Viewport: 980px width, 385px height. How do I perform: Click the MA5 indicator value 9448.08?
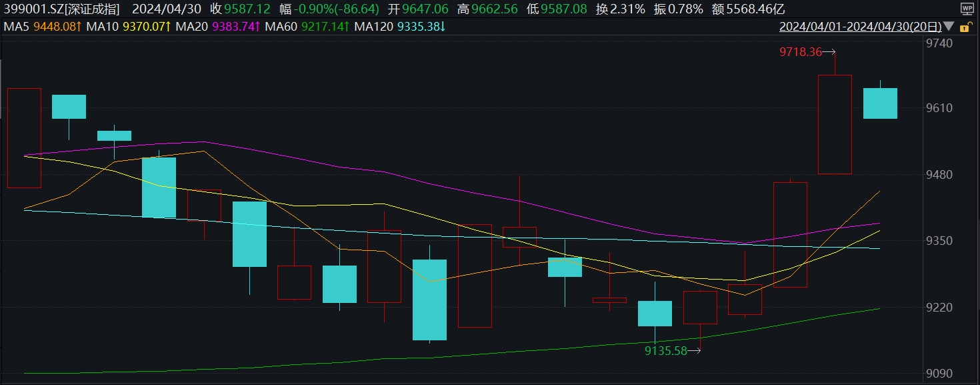53,27
